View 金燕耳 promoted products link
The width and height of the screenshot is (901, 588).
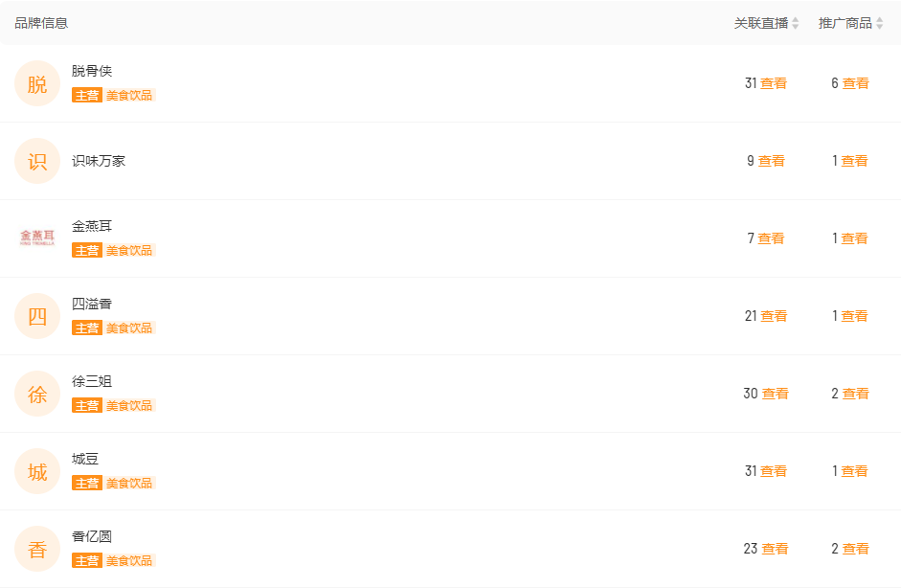tap(854, 238)
